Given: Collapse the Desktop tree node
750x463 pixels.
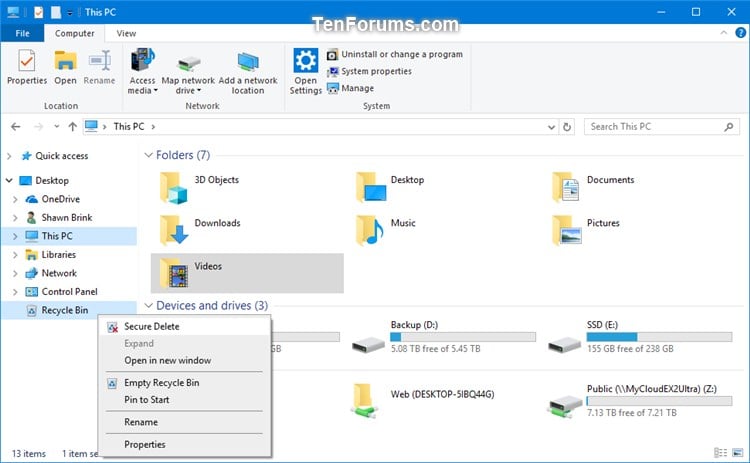Looking at the screenshot, I should (9, 180).
